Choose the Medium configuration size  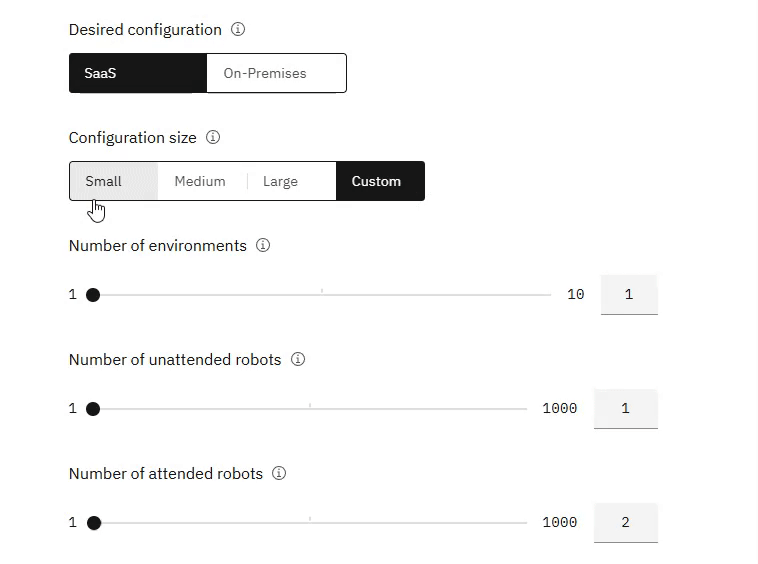coord(202,181)
